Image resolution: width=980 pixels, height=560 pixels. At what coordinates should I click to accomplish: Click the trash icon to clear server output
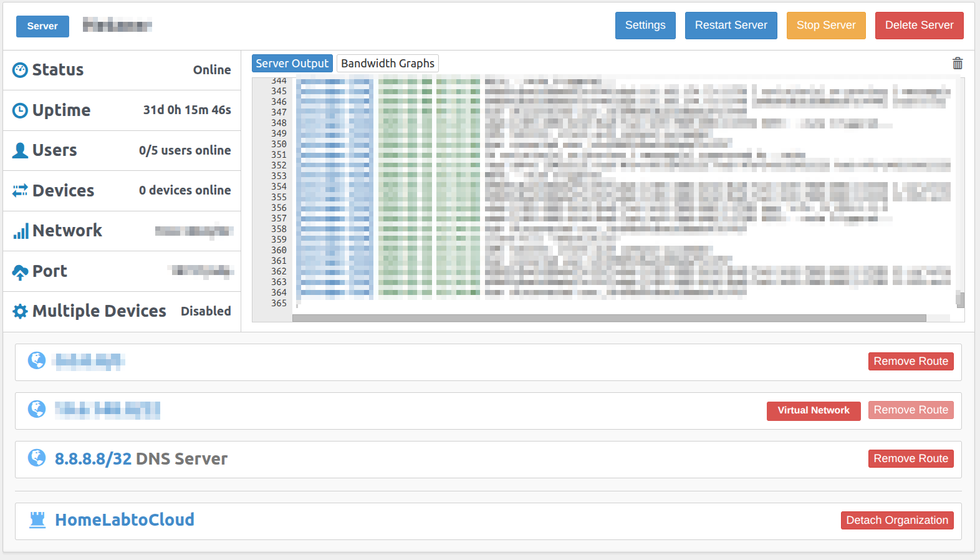point(958,64)
